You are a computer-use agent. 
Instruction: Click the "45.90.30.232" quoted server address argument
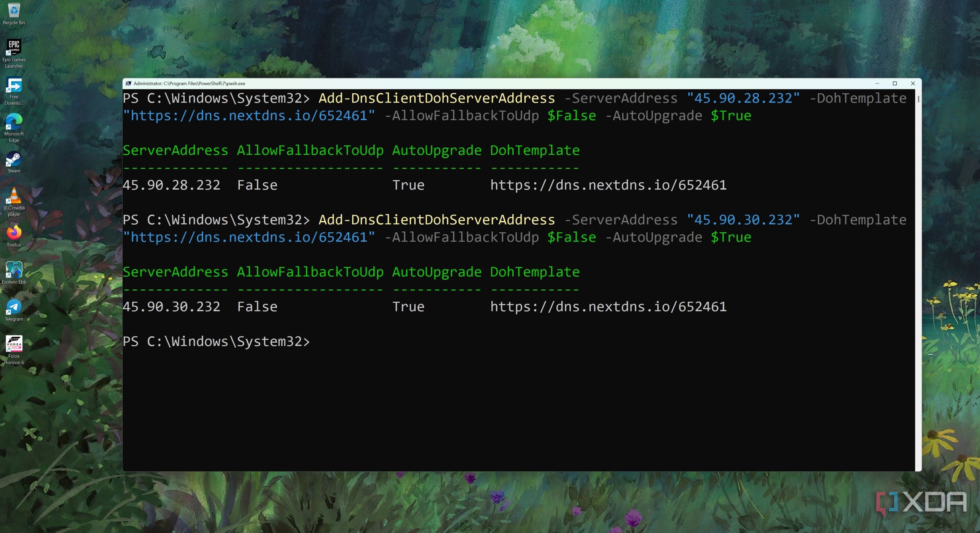click(x=743, y=220)
